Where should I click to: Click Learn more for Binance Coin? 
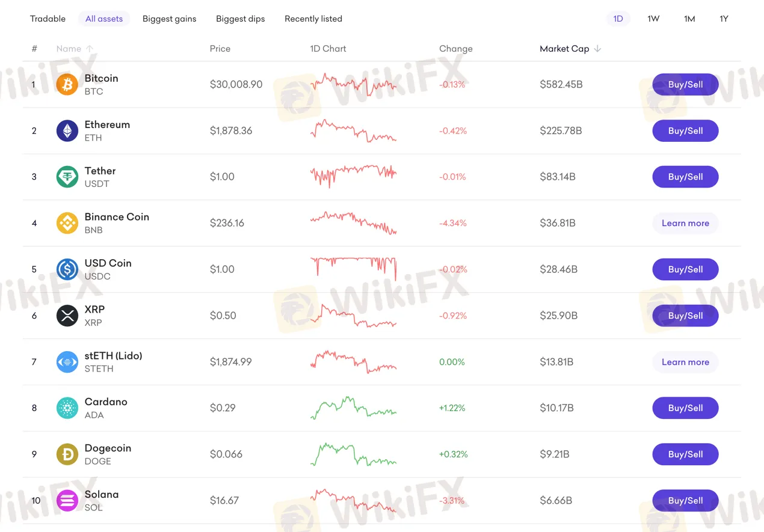pos(685,223)
